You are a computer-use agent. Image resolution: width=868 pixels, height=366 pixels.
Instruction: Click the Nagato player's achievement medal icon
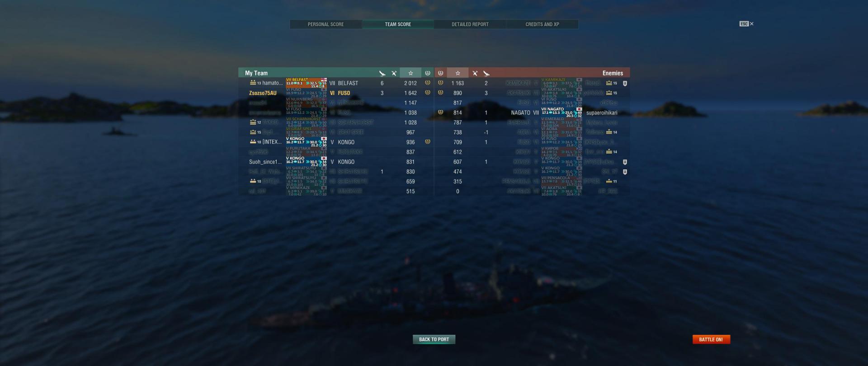[x=440, y=112]
